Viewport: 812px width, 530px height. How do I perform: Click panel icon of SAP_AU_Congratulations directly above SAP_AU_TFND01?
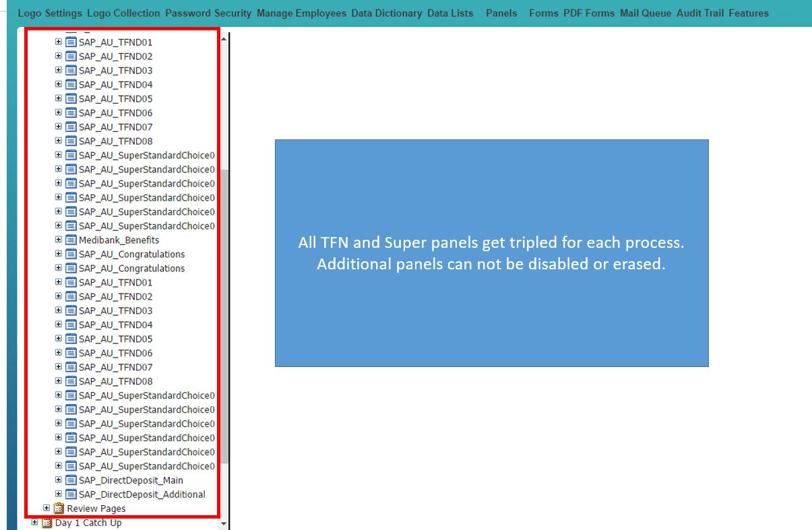coord(71,268)
